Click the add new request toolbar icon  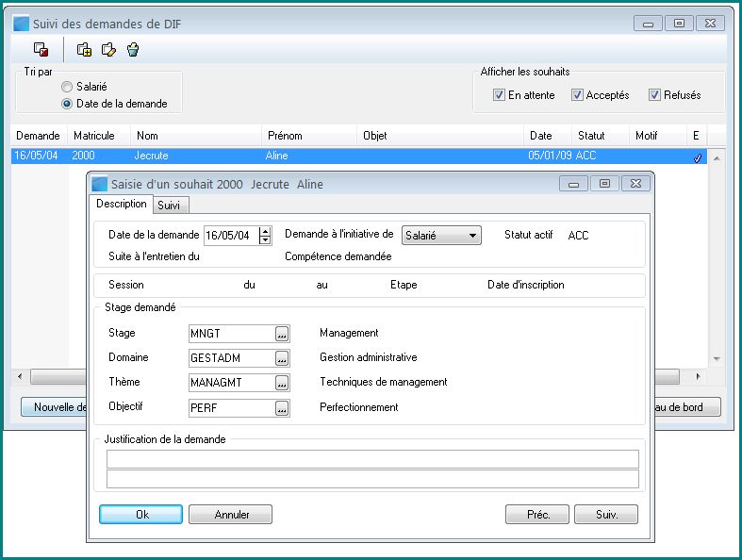(84, 50)
